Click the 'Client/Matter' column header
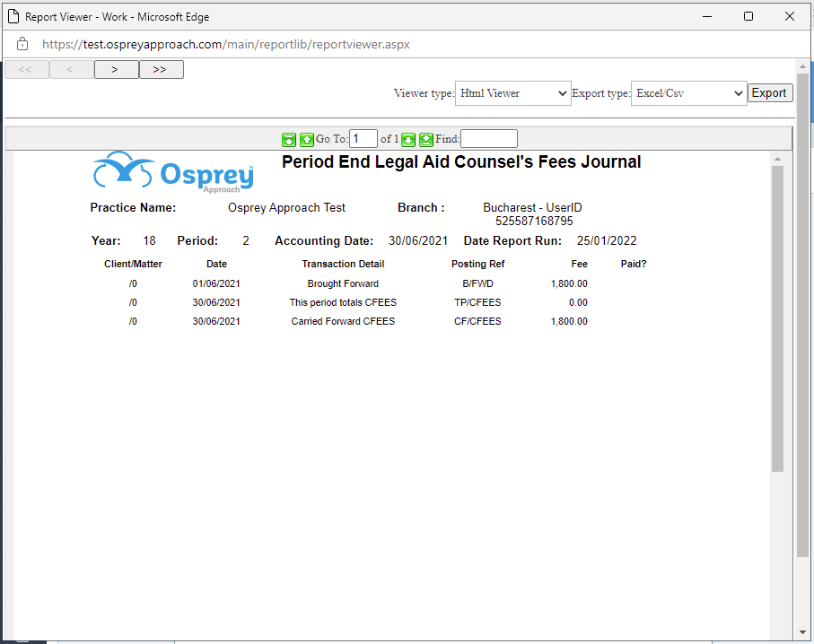Image resolution: width=814 pixels, height=644 pixels. (x=133, y=264)
